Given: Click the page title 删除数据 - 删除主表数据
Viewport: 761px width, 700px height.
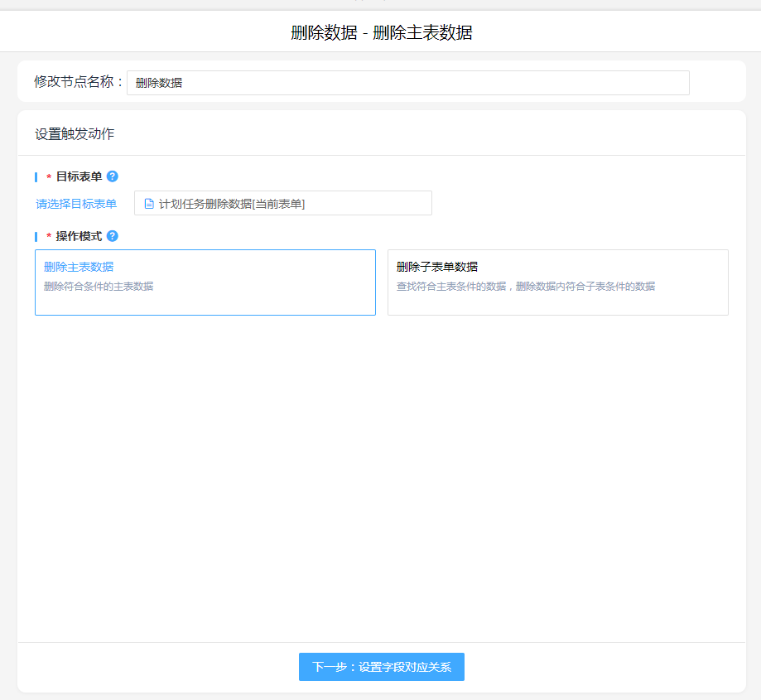Looking at the screenshot, I should (x=381, y=33).
